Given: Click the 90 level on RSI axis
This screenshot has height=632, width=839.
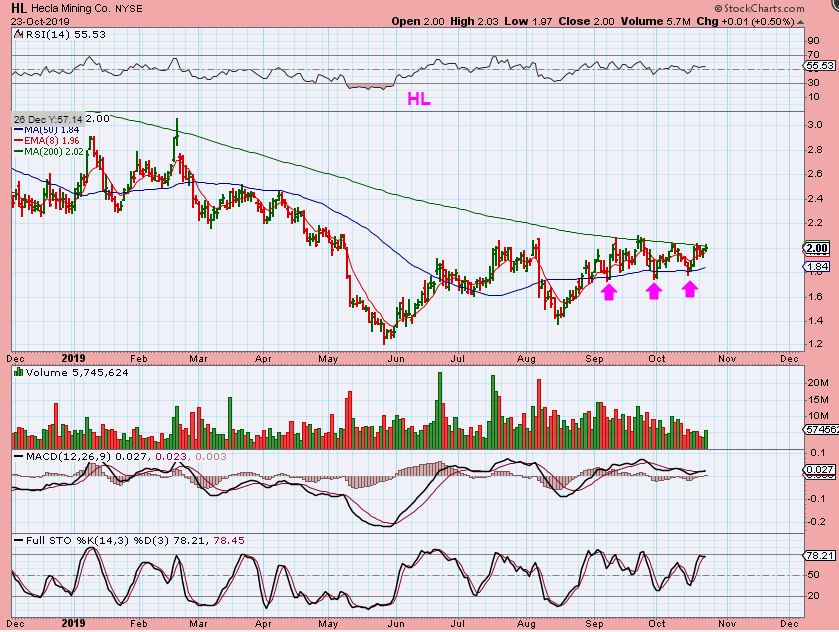Looking at the screenshot, I should point(813,41).
